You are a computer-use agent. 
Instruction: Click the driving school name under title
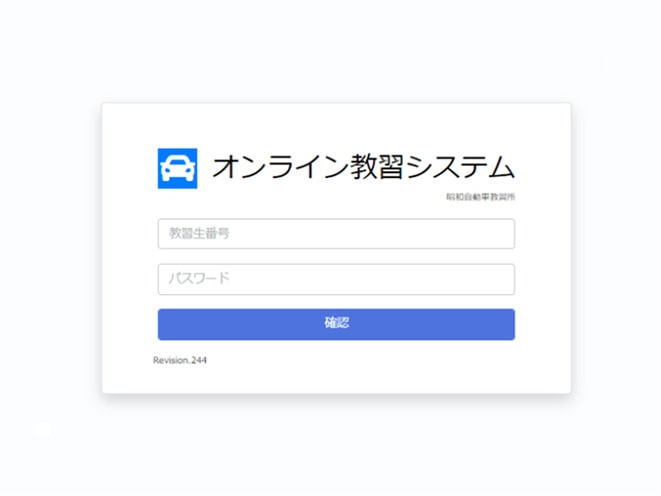(481, 197)
